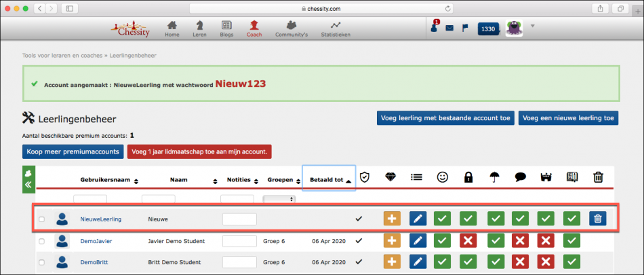Select the NieuweLeerling row checkbox
Screen dimensions: 644x275
(x=41, y=219)
